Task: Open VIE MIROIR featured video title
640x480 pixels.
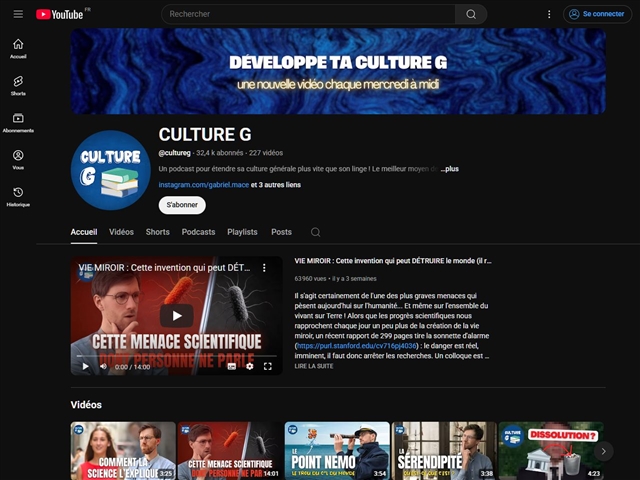Action: pos(393,261)
